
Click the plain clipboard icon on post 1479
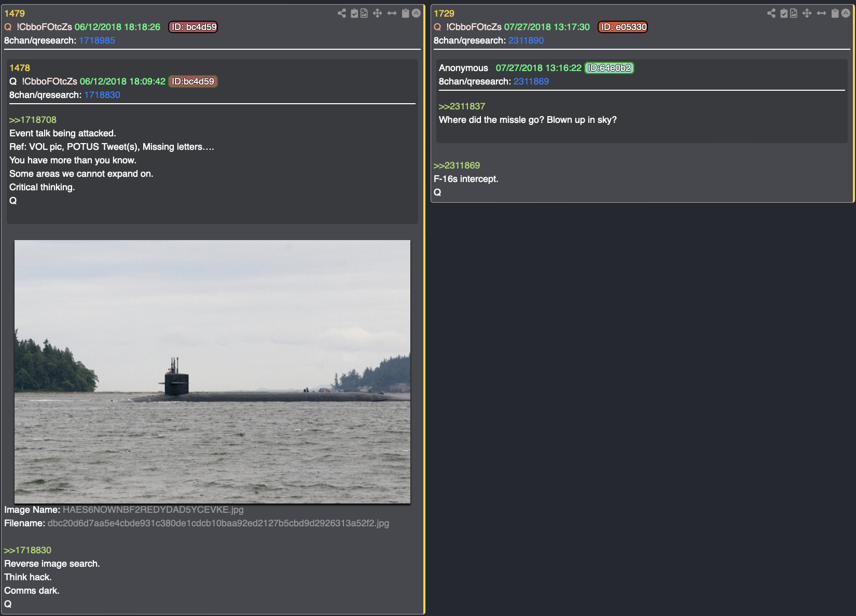pyautogui.click(x=406, y=13)
